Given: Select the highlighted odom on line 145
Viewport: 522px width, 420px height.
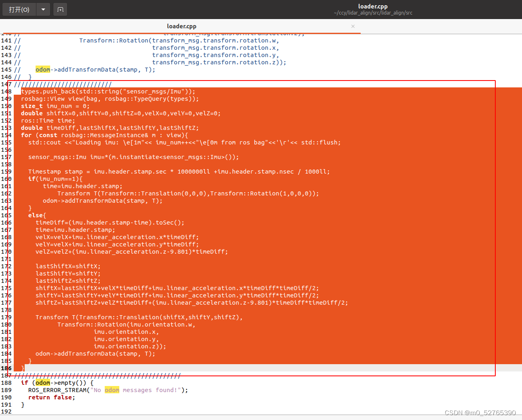Looking at the screenshot, I should 42,69.
